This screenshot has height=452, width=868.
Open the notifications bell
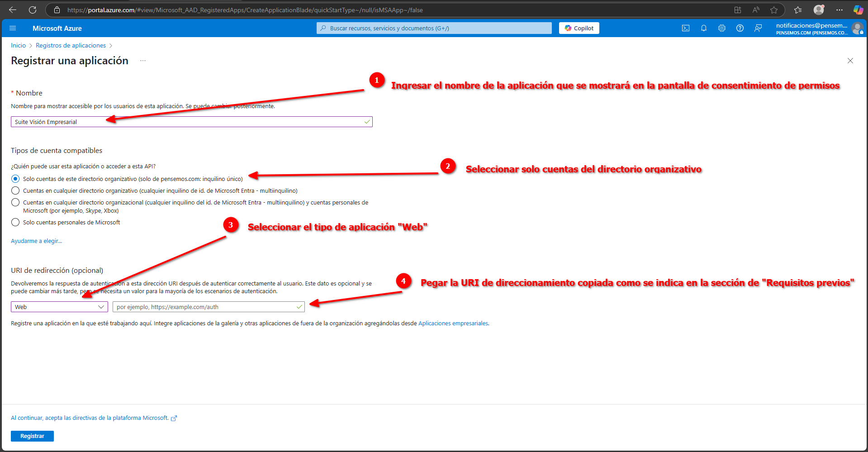point(704,28)
